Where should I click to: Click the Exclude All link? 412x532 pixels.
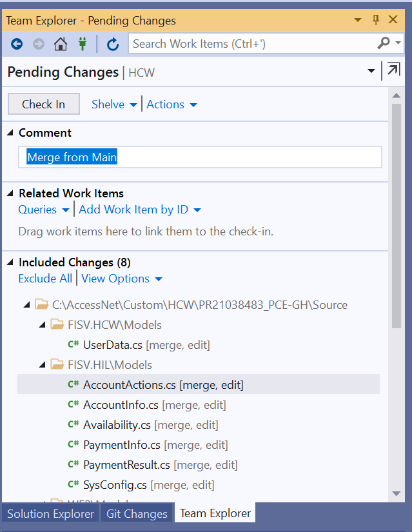pos(45,279)
